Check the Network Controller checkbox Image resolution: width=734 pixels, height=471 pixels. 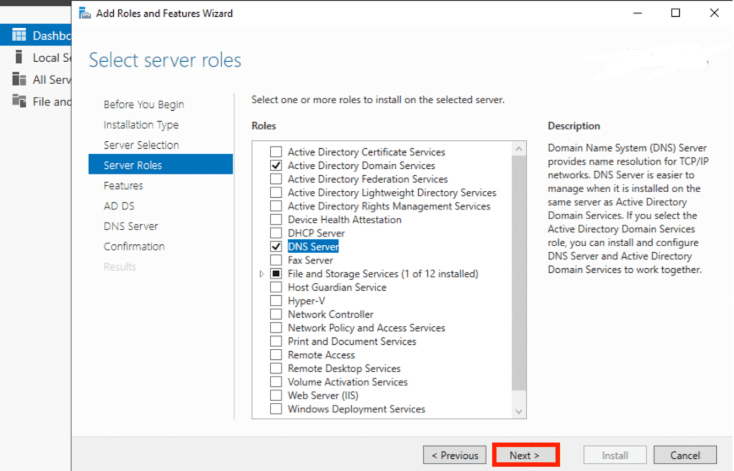pos(276,314)
